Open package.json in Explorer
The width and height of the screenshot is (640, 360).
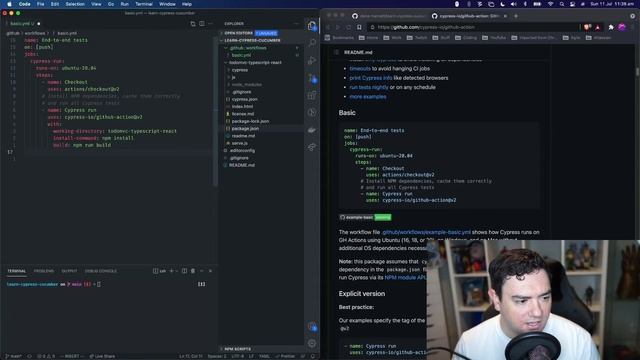(245, 129)
